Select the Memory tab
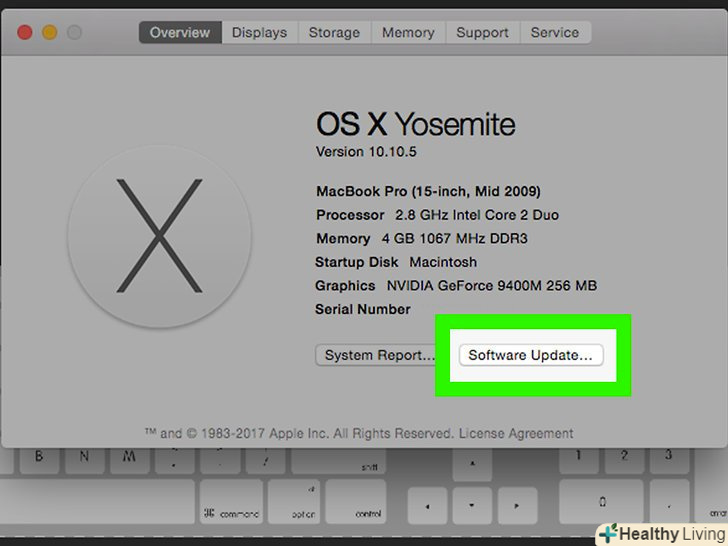Viewport: 728px width, 546px height. pos(408,32)
